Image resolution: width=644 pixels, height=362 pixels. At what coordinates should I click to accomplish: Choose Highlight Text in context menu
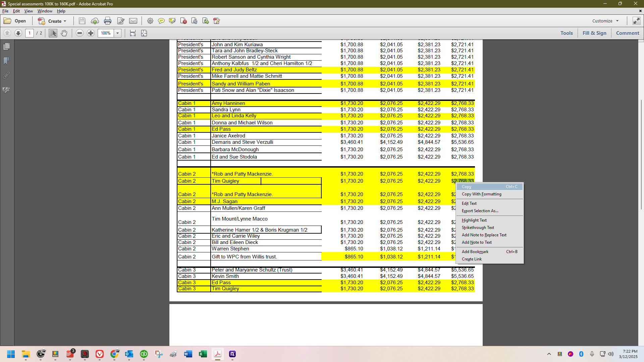[x=490, y=220]
